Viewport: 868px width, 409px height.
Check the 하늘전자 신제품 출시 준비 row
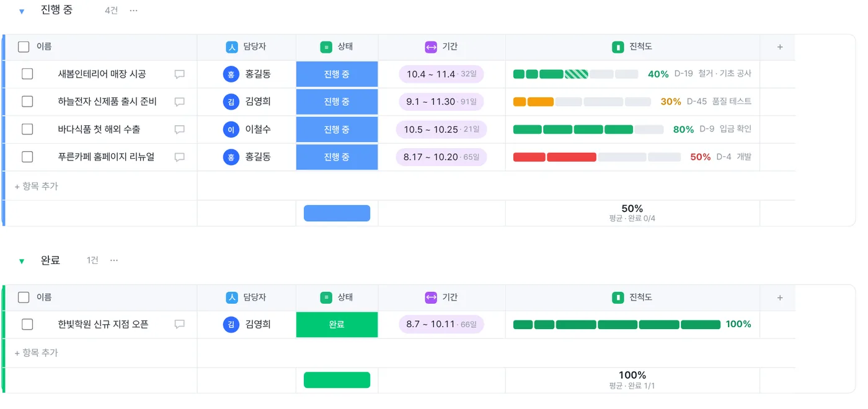tap(27, 102)
